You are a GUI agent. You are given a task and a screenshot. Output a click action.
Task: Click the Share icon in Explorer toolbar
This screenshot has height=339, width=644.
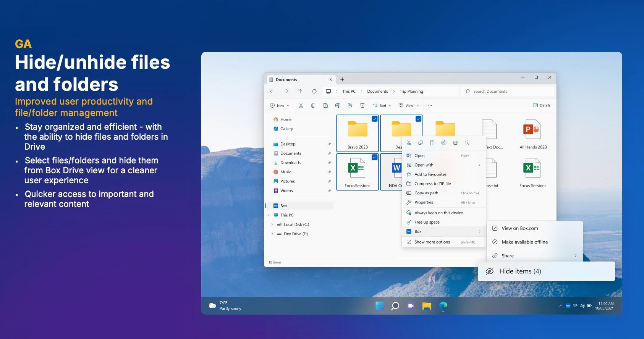(x=350, y=105)
